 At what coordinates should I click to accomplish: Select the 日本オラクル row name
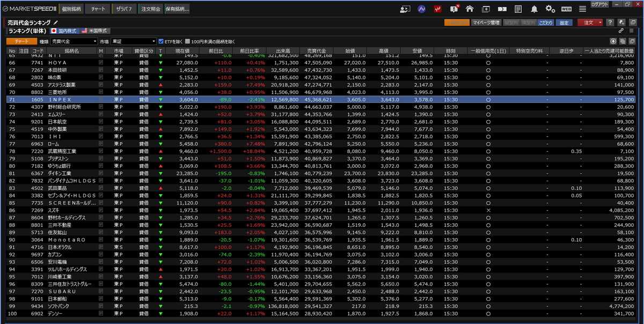click(60, 247)
